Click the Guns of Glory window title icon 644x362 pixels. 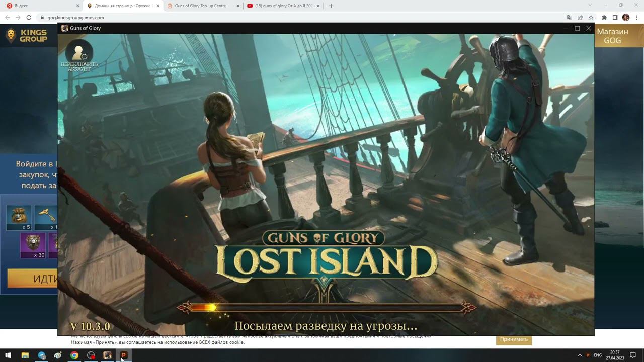(x=64, y=28)
